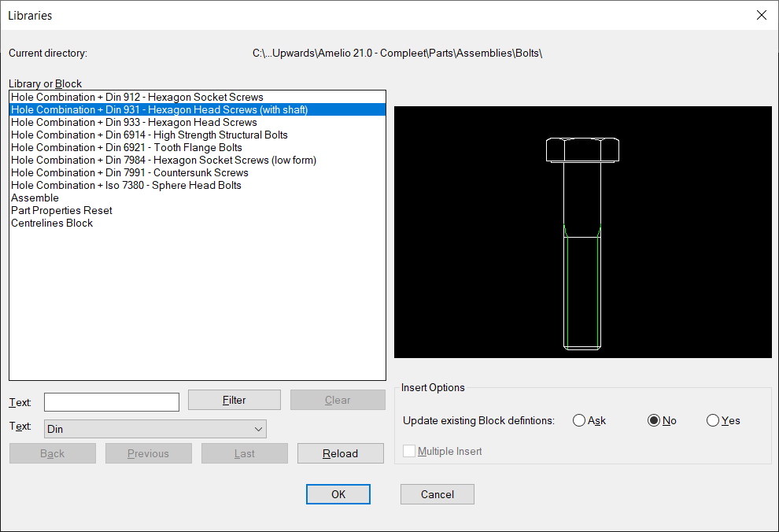Select Din 912 Hexagon Socket Screws entry

tap(198, 97)
